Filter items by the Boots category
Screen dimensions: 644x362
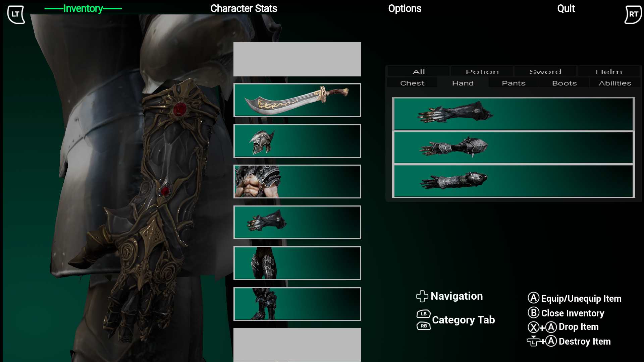(564, 83)
